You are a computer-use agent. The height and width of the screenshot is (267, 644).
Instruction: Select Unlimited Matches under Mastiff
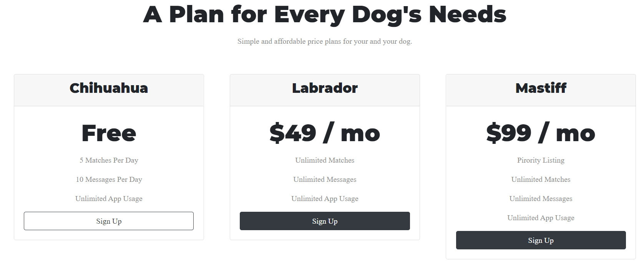(x=541, y=180)
